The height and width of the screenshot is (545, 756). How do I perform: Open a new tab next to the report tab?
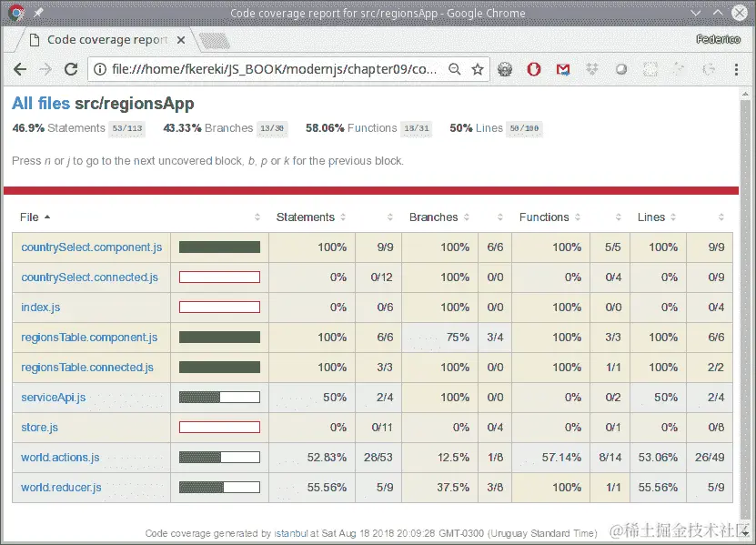215,41
